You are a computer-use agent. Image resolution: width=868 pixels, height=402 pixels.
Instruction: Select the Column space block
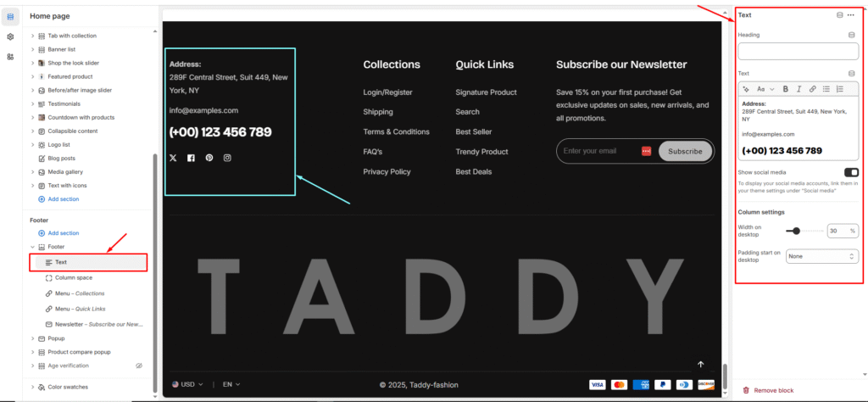pos(74,277)
